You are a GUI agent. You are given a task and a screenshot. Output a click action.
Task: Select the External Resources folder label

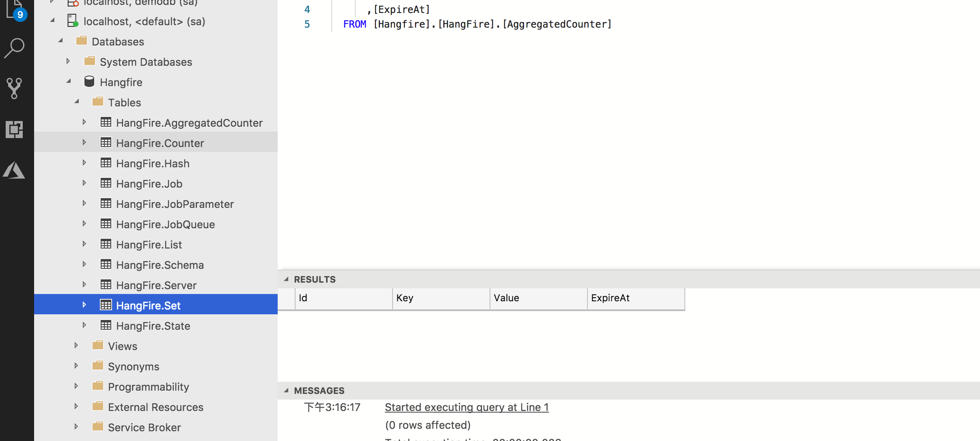click(156, 407)
